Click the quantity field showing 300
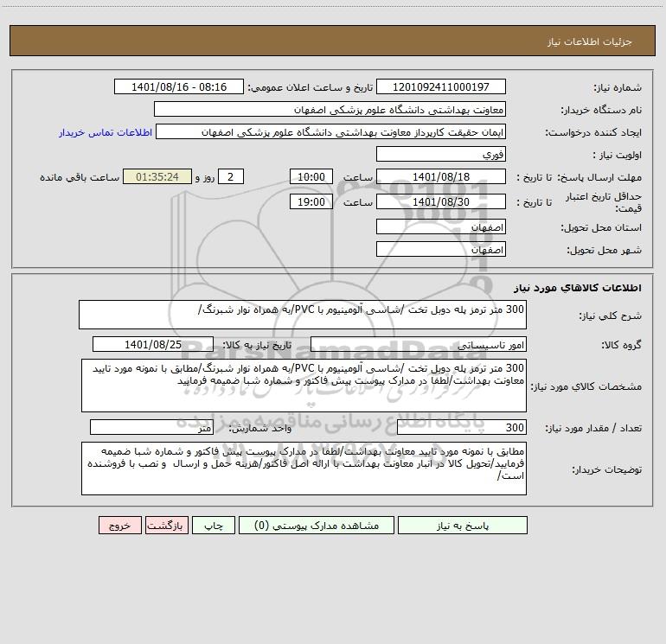This screenshot has width=666, height=644. [x=462, y=428]
